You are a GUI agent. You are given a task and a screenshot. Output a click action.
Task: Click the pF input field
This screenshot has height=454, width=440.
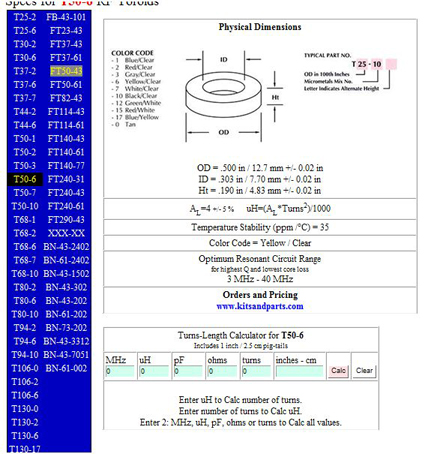(x=188, y=371)
